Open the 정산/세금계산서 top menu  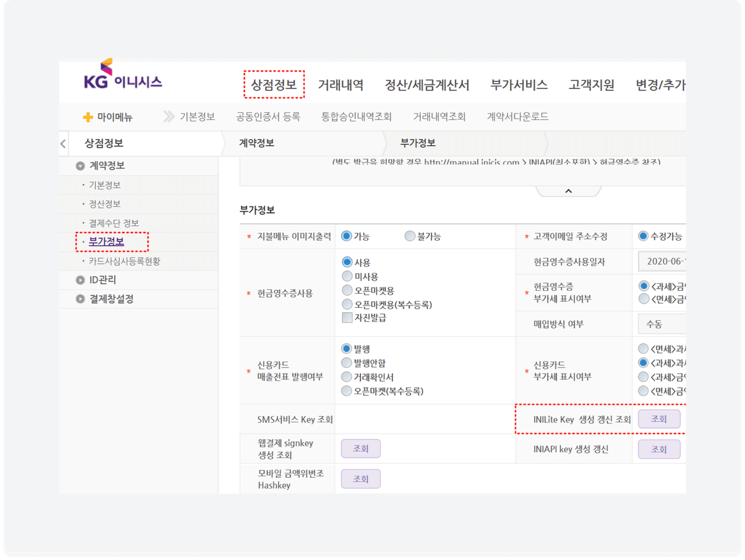[x=427, y=85]
